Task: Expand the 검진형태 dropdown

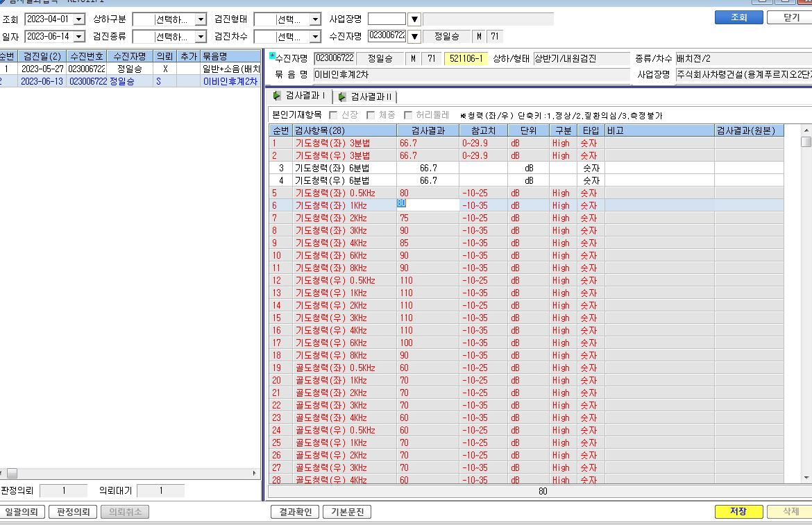Action: point(315,19)
